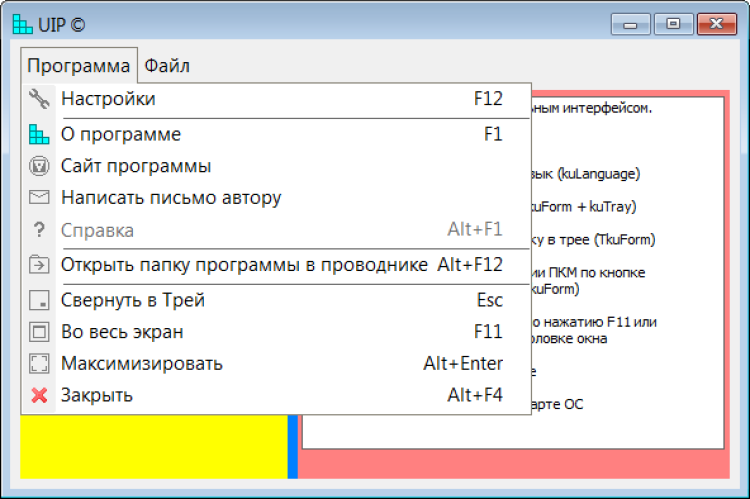Select Написать письмо автору
The width and height of the screenshot is (750, 499).
(170, 198)
